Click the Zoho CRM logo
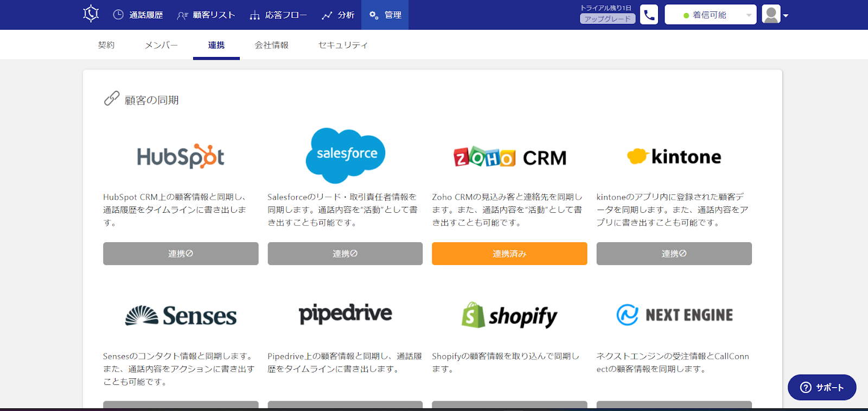This screenshot has height=411, width=868. 510,157
